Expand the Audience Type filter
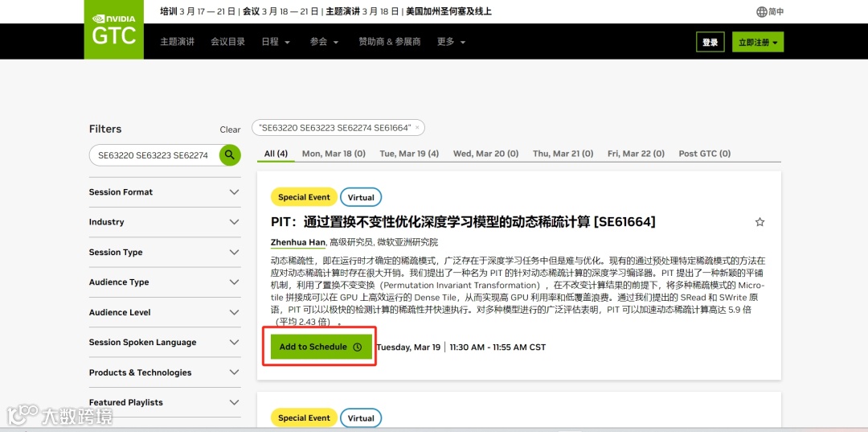Image resolution: width=868 pixels, height=432 pixels. coord(165,282)
